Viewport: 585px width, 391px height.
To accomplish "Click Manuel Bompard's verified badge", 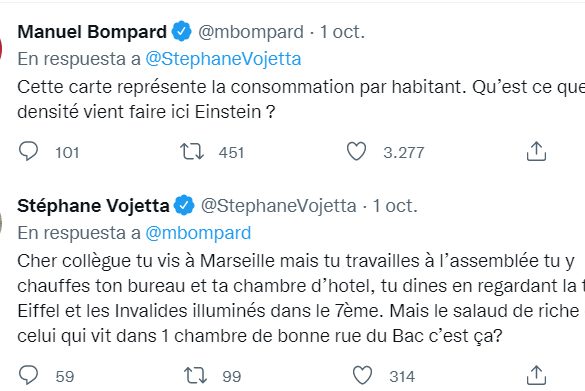I will point(181,31).
